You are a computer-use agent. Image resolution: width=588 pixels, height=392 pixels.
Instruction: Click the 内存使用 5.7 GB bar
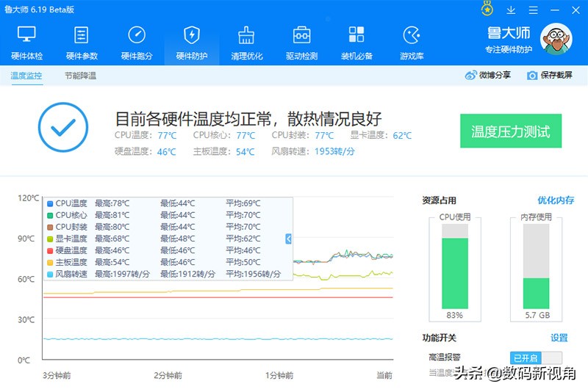coord(537,266)
